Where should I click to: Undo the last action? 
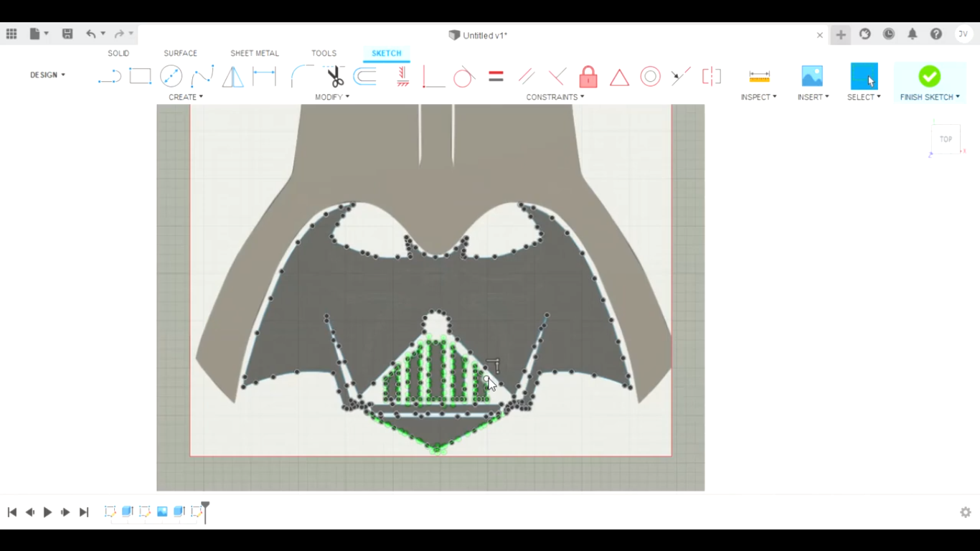pos(90,34)
